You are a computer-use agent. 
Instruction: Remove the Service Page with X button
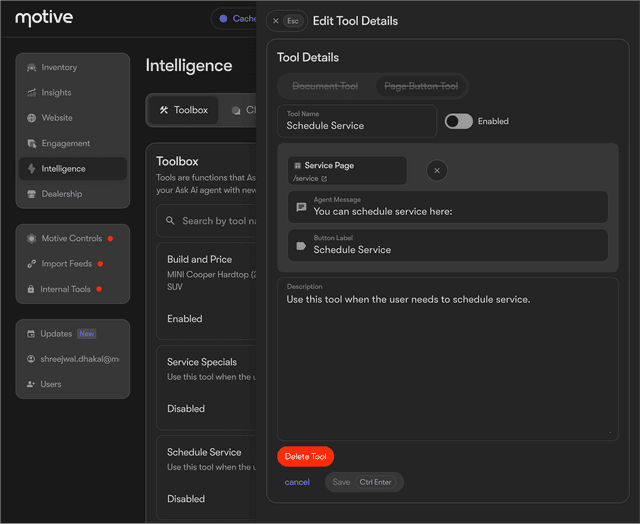tap(437, 171)
